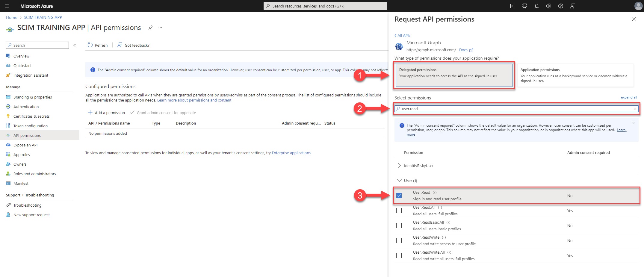Open the account avatar menu

click(638, 6)
